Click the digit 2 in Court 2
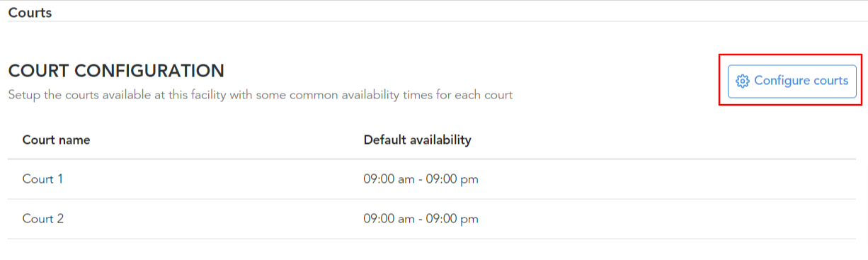Screen dimensions: 868x260 tap(60, 219)
